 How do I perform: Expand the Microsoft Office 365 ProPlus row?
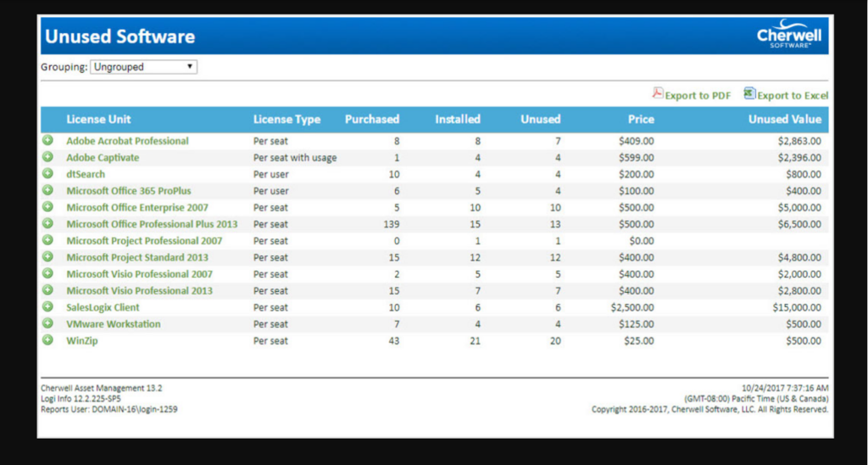(x=47, y=190)
